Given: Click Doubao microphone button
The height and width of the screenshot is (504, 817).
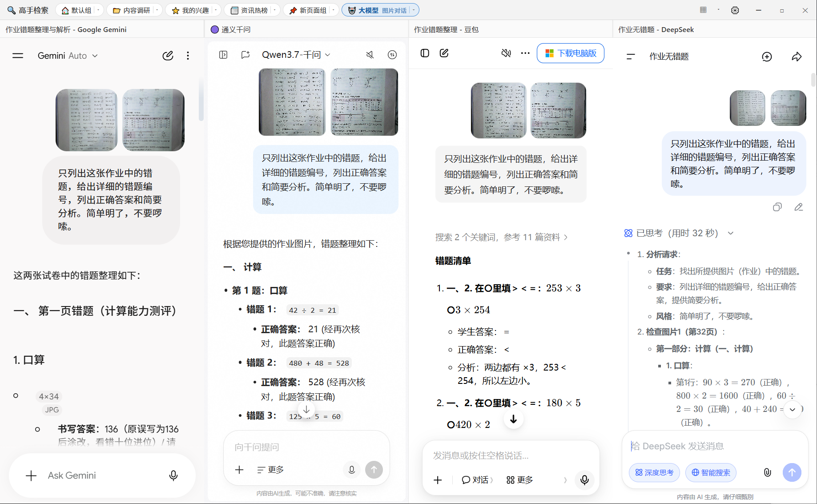Looking at the screenshot, I should [x=584, y=480].
